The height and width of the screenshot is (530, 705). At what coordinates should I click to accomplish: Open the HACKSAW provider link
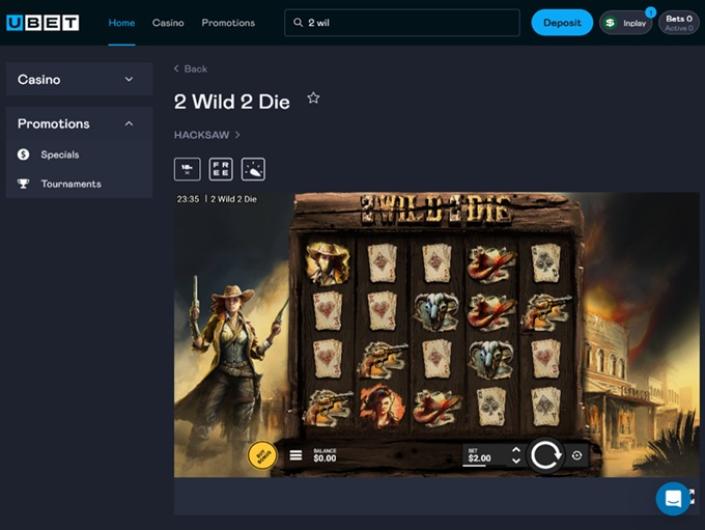(207, 134)
